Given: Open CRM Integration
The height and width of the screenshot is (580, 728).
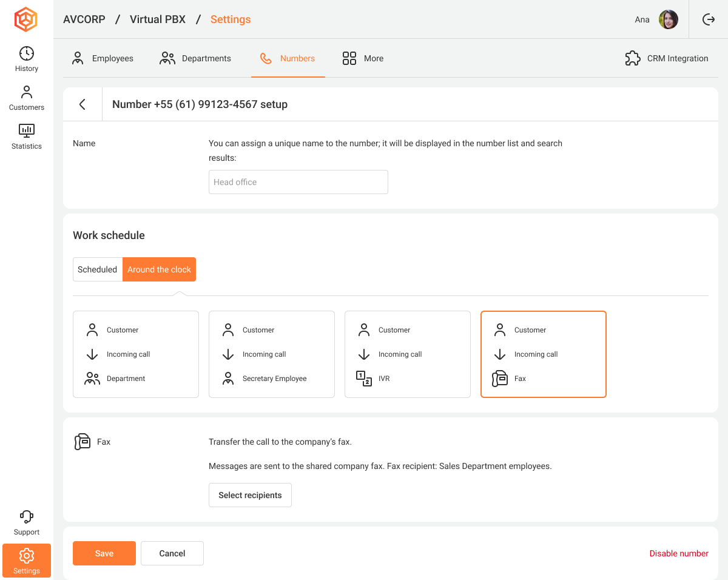Looking at the screenshot, I should click(x=667, y=58).
